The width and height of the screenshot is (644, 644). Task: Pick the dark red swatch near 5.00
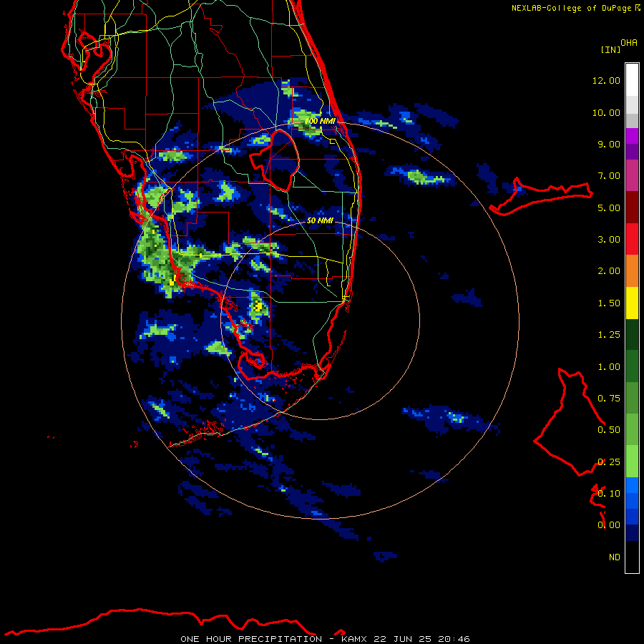click(x=632, y=208)
